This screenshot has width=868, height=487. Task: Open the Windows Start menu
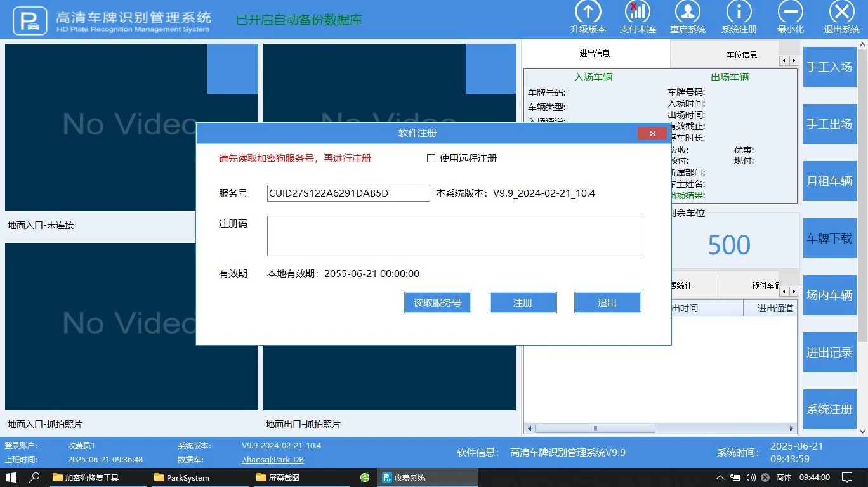click(11, 477)
